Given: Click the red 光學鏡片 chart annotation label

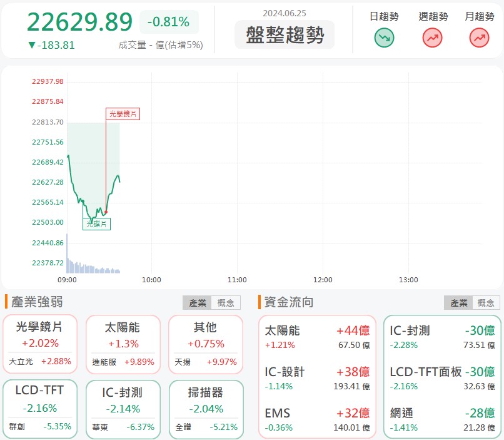Looking at the screenshot, I should 123,114.
